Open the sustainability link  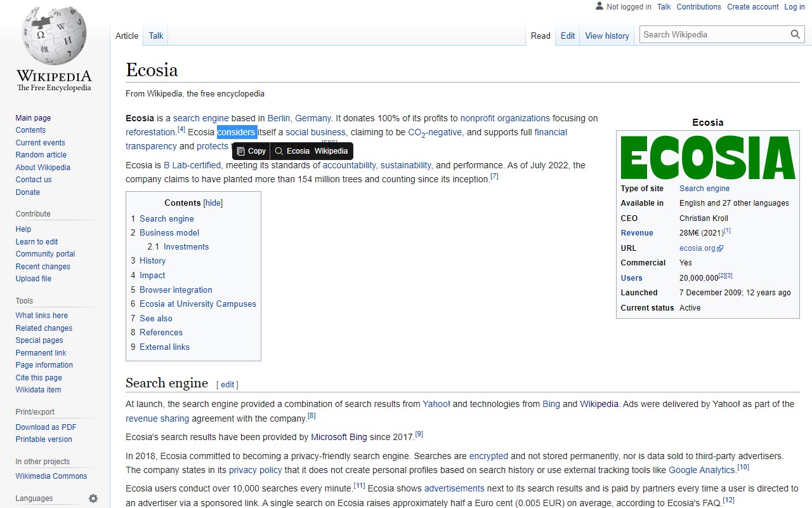point(406,165)
